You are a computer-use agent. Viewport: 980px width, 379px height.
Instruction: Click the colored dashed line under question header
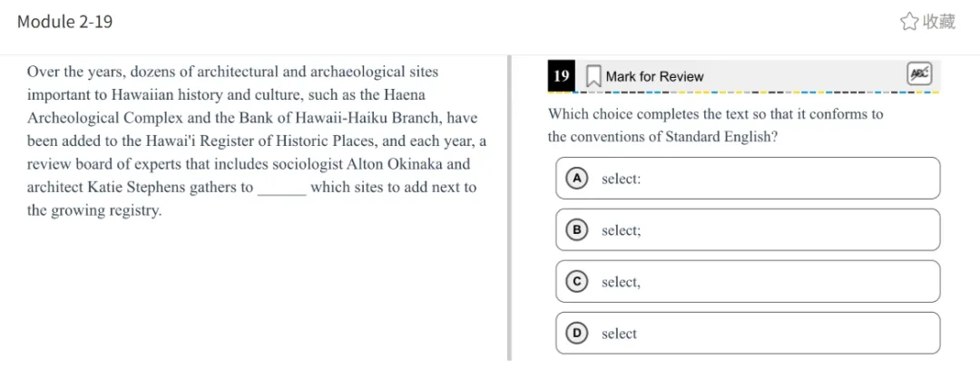(x=744, y=92)
